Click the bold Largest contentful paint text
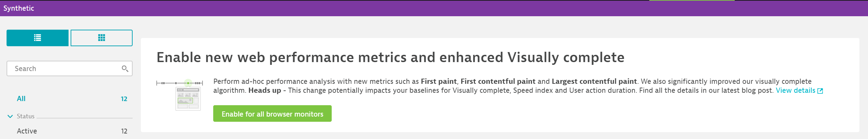 tap(594, 81)
